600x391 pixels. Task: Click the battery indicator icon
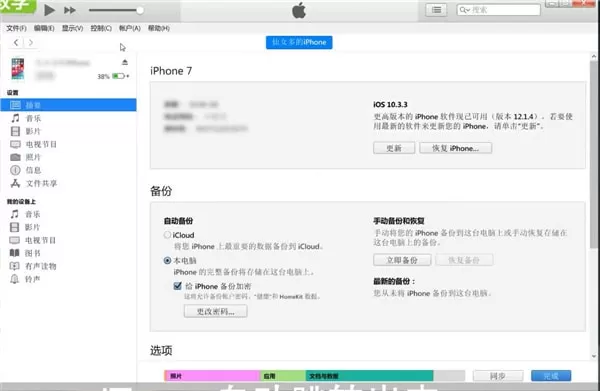coord(119,76)
